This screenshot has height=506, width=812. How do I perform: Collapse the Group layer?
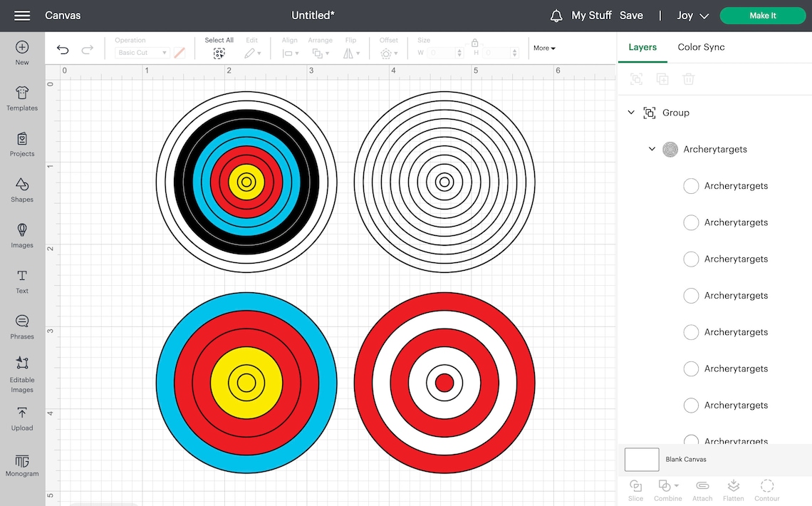coord(630,112)
